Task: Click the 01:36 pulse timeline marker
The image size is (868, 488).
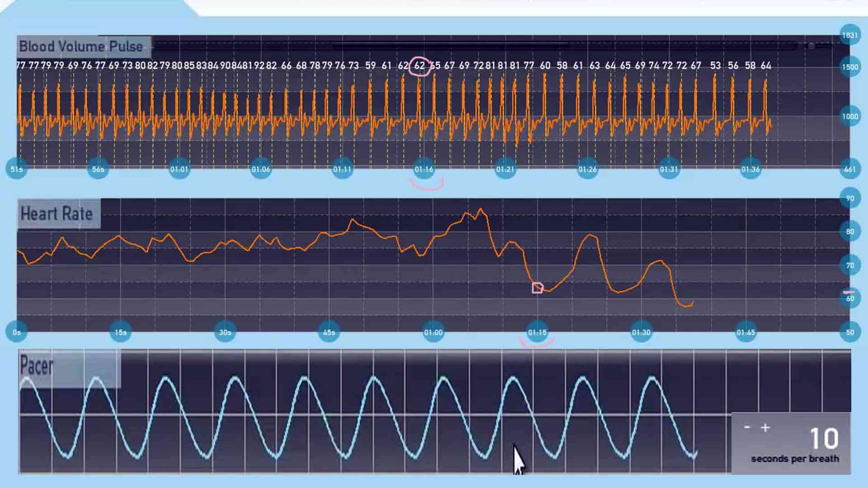Action: [x=750, y=169]
